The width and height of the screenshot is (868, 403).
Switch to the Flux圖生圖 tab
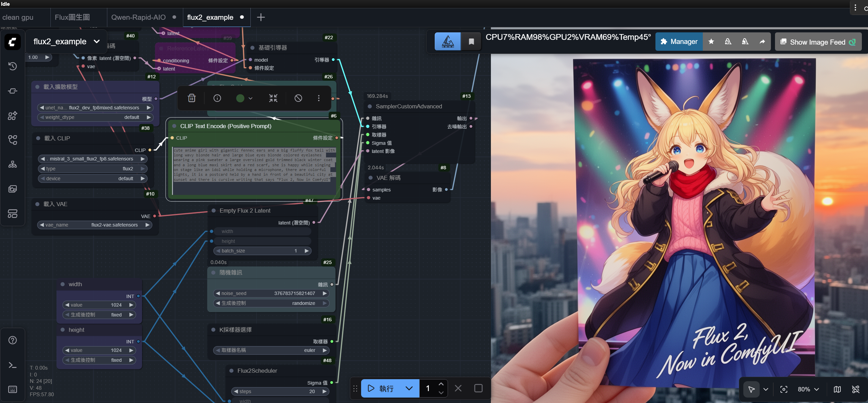click(73, 17)
